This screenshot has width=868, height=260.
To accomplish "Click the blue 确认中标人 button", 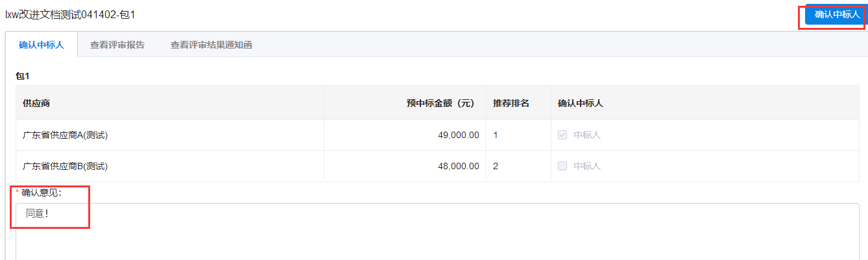I will [836, 14].
